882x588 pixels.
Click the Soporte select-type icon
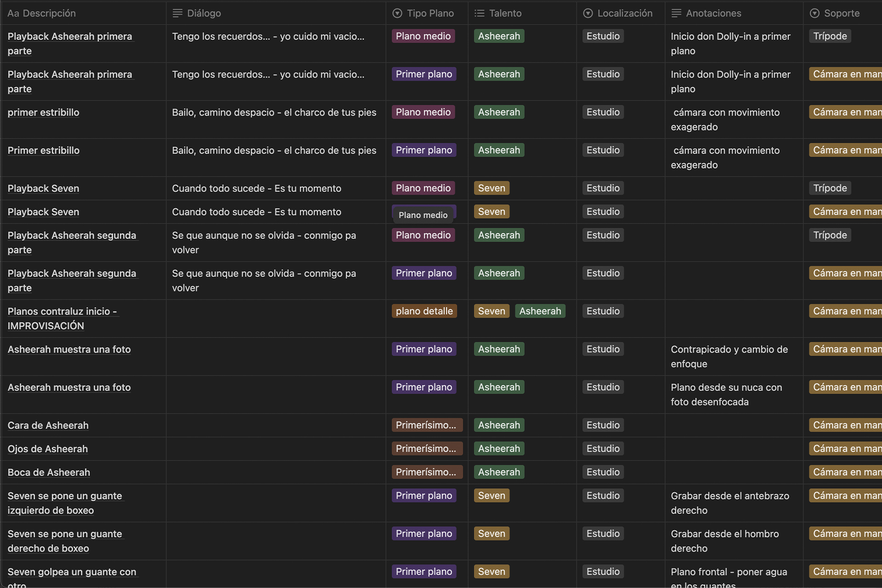tap(814, 13)
